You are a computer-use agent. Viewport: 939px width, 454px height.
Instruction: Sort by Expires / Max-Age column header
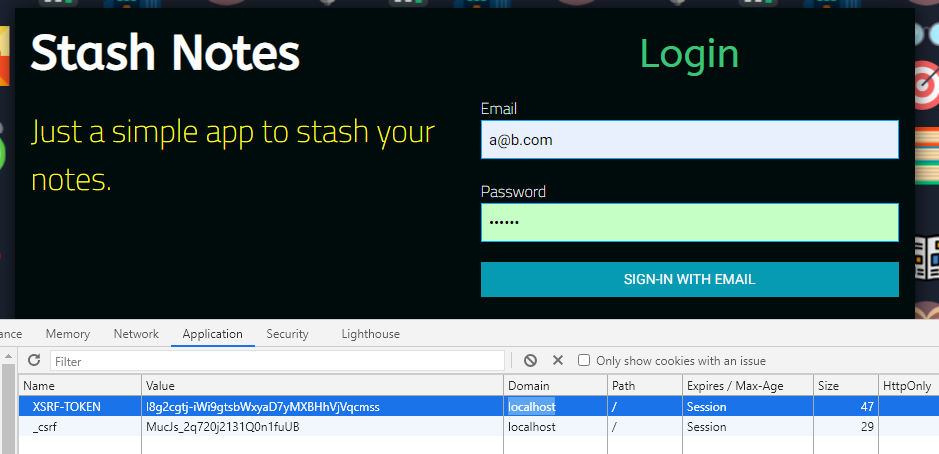click(747, 386)
